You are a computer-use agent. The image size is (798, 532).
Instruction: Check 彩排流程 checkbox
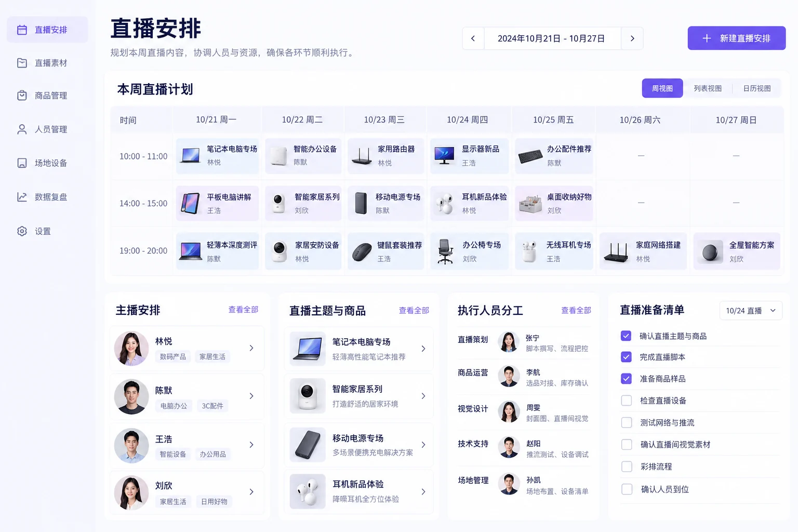[627, 467]
